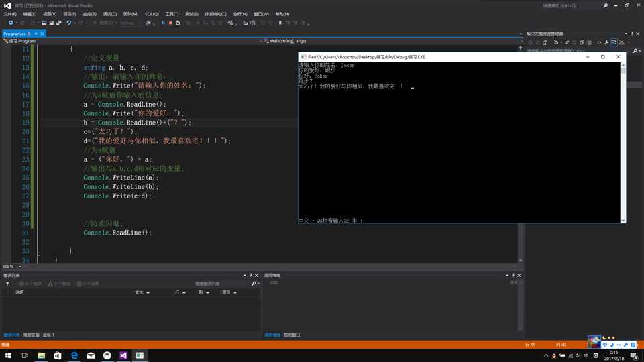Viewport: 644px width, 362px height.
Task: Restart the debug session from the toolbar
Action: point(178,23)
